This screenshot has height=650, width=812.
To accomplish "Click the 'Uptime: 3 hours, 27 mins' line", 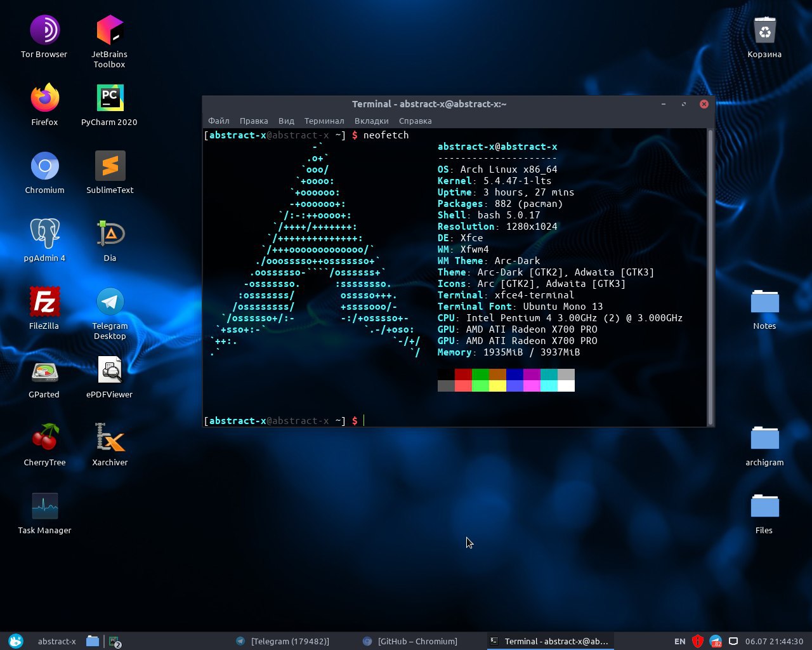I will tap(506, 192).
